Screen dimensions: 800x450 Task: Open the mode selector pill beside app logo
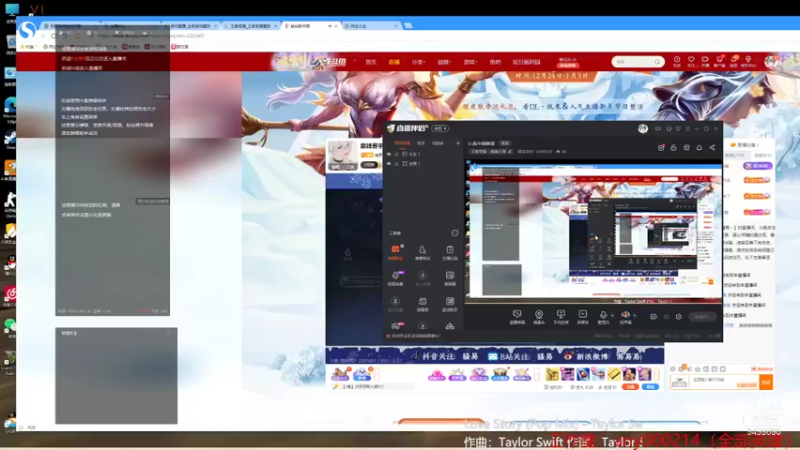pyautogui.click(x=440, y=128)
